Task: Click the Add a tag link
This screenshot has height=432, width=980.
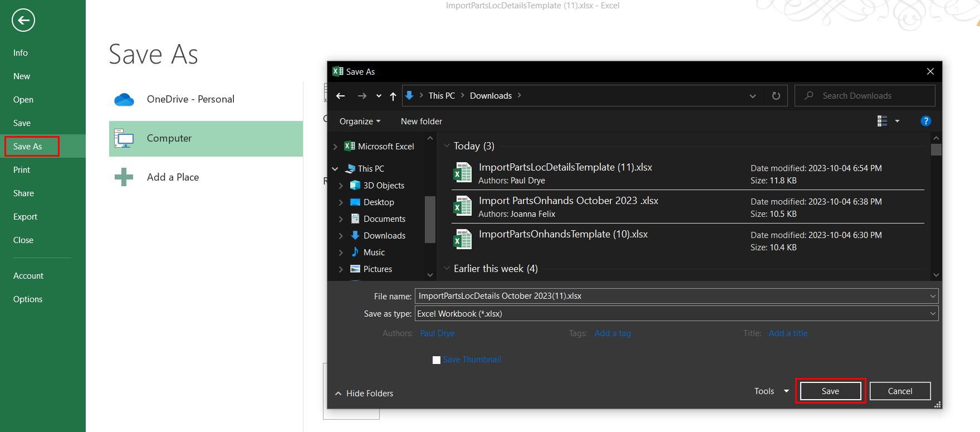Action: pos(612,333)
